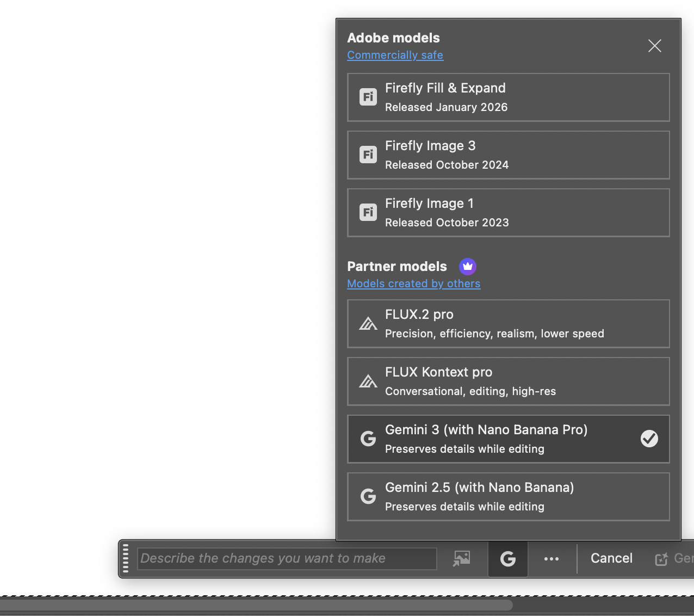Select Firefly Image 1 model
The width and height of the screenshot is (694, 616).
pyautogui.click(x=509, y=213)
